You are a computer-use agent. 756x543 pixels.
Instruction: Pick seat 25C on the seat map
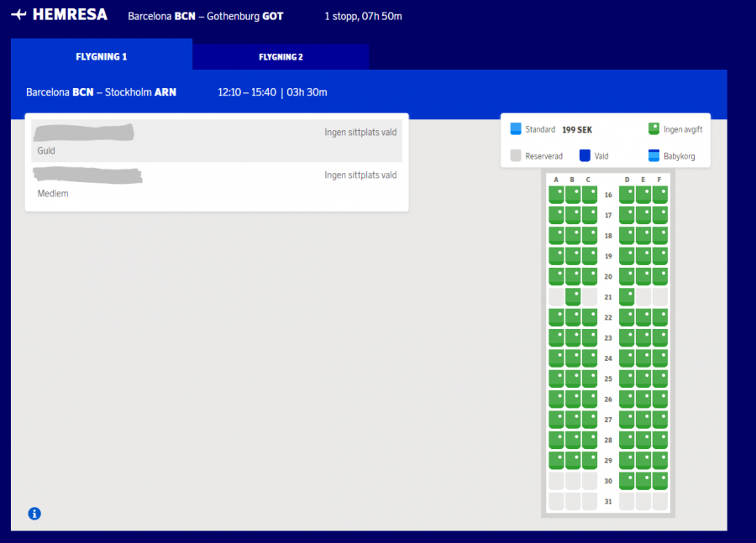pos(590,379)
